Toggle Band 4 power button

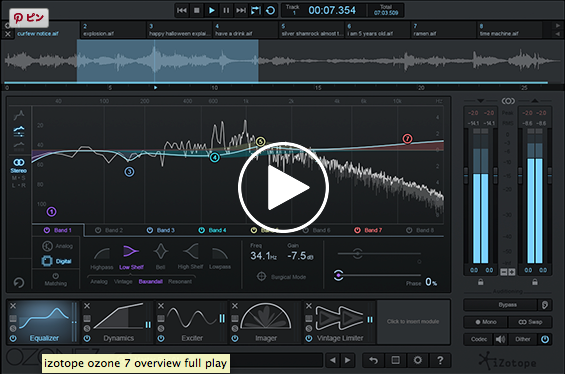point(202,230)
